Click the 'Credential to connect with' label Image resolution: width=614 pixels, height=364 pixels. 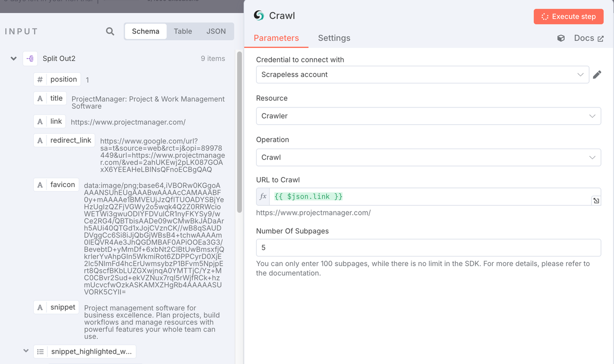(300, 60)
